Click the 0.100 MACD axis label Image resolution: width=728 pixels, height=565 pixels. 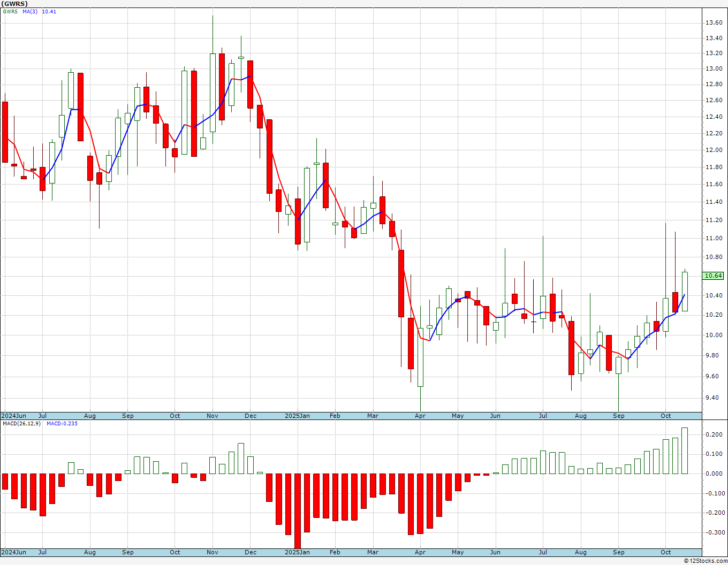714,454
